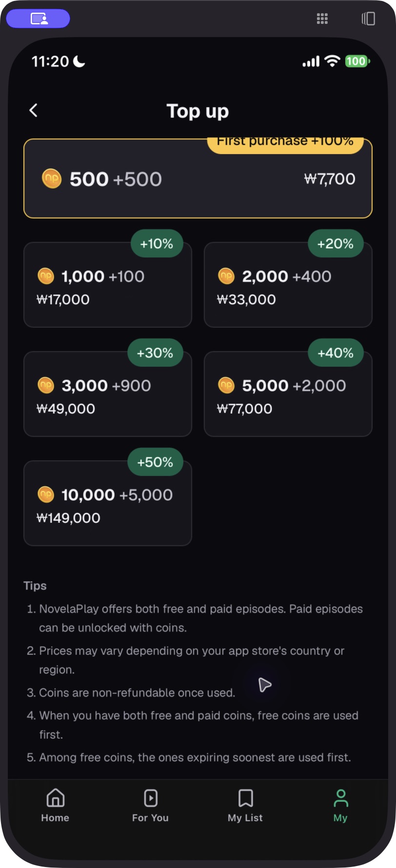
Task: Click the First purchase +100% banner
Action: 285,145
